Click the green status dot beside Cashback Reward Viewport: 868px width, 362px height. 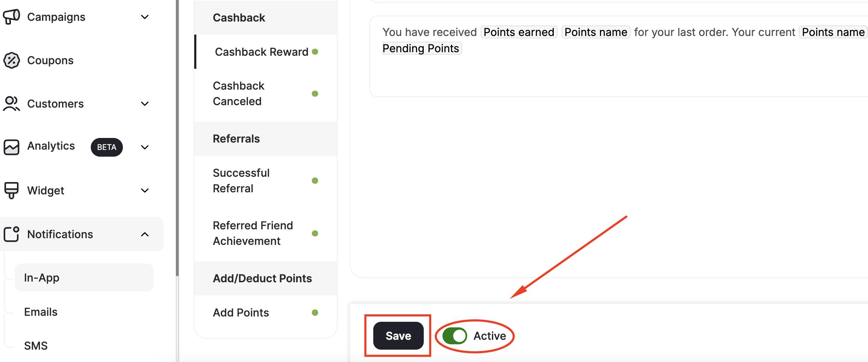coord(315,52)
